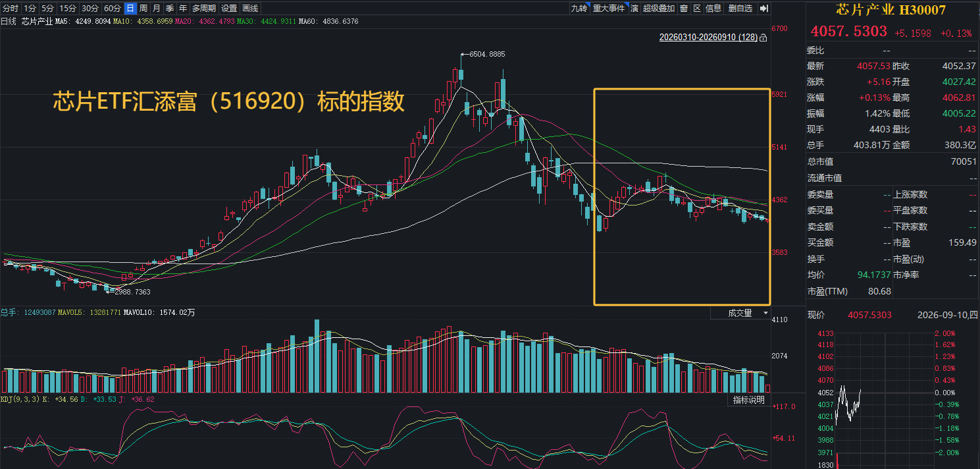Select the 60分 period tab
The width and height of the screenshot is (980, 469).
pyautogui.click(x=113, y=9)
